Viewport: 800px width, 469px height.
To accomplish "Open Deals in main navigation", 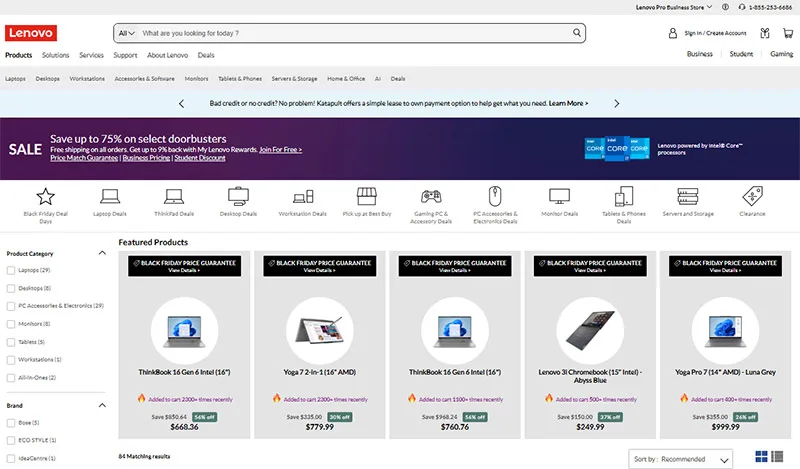I will (x=206, y=55).
